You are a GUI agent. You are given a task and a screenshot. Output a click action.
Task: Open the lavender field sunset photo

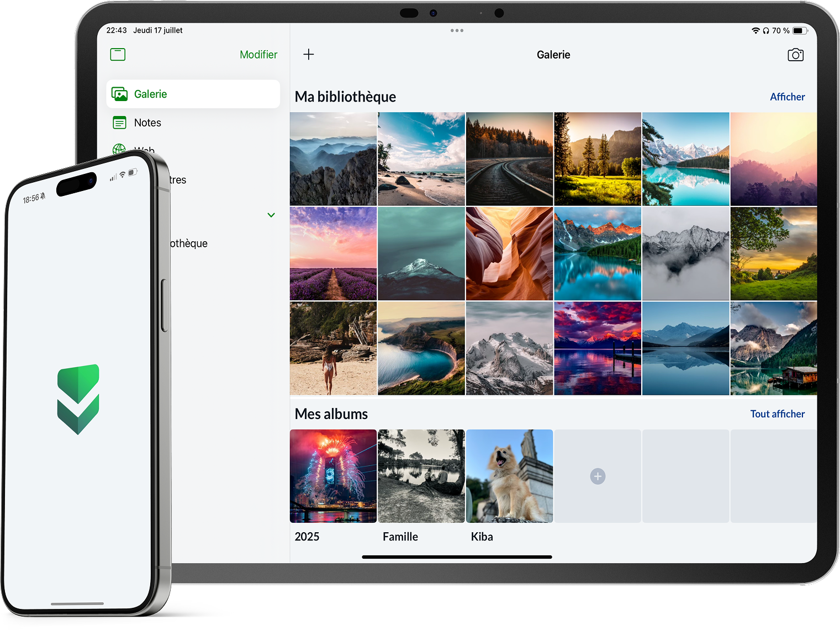pyautogui.click(x=334, y=254)
